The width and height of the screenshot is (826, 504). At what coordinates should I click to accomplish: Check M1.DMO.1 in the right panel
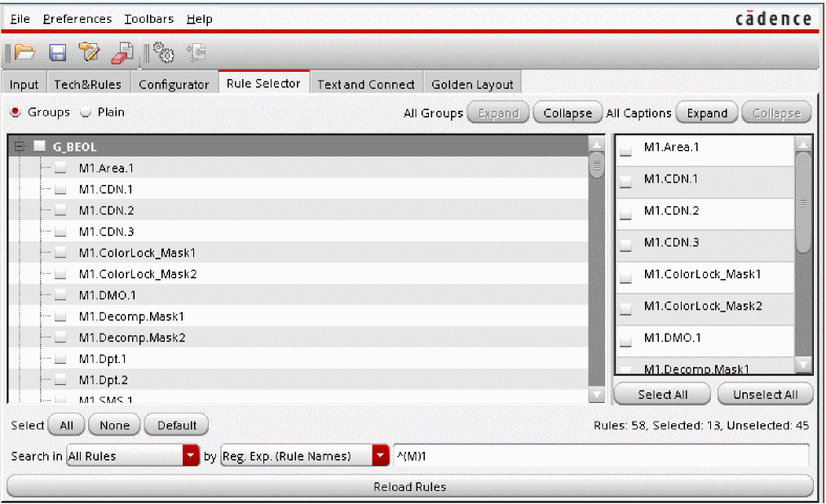625,341
